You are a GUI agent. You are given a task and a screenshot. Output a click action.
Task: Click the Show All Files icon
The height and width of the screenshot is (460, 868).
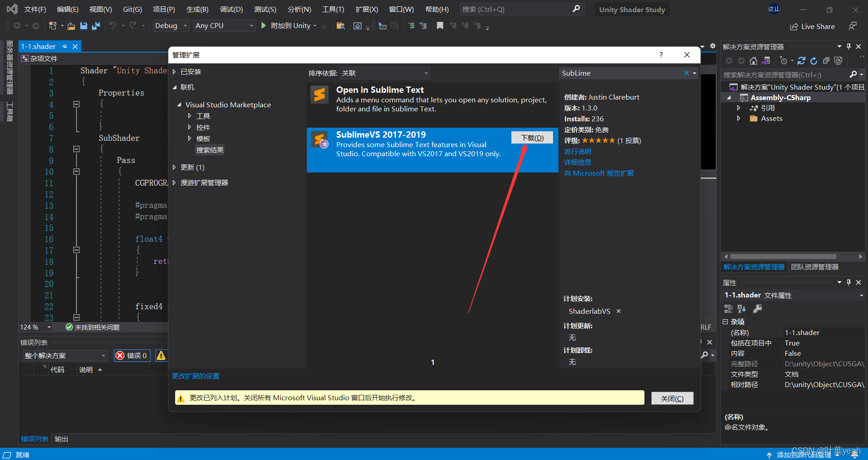[838, 61]
